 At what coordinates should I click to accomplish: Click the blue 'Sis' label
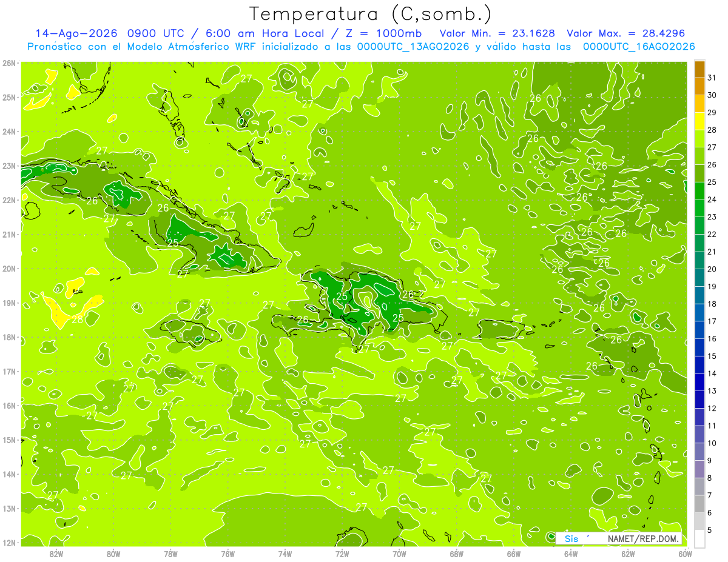(x=571, y=539)
